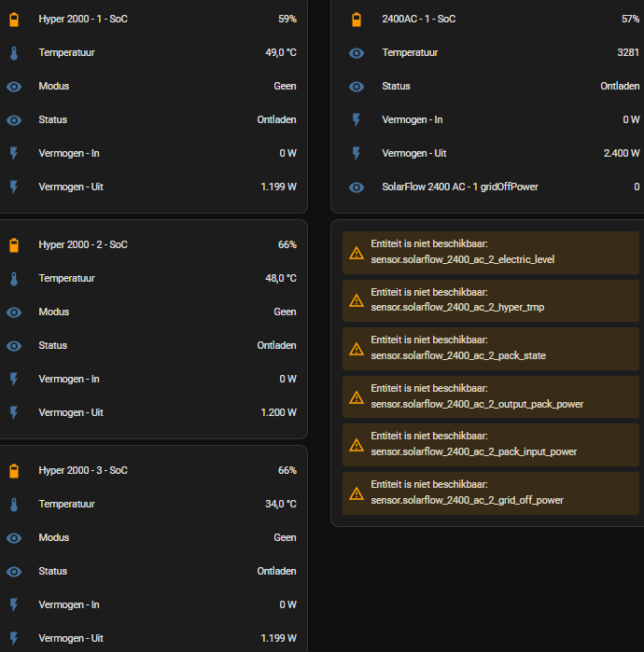Image resolution: width=644 pixels, height=652 pixels.
Task: Click thermometer icon for 34,0 °C temperature
Action: click(x=14, y=505)
